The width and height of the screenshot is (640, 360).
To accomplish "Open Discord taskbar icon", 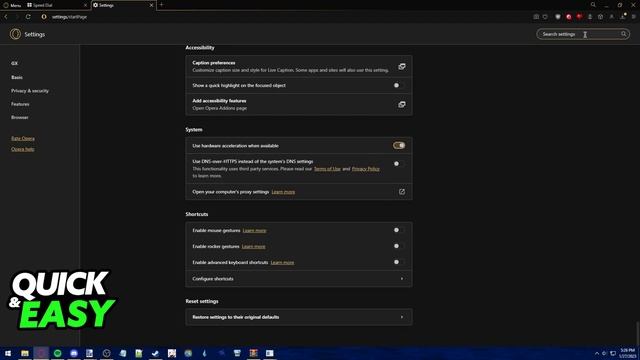I will 74,353.
